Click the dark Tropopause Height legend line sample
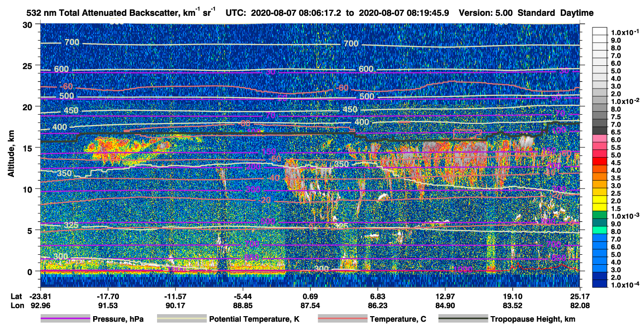Image resolution: width=644 pixels, height=330 pixels. tap(463, 319)
